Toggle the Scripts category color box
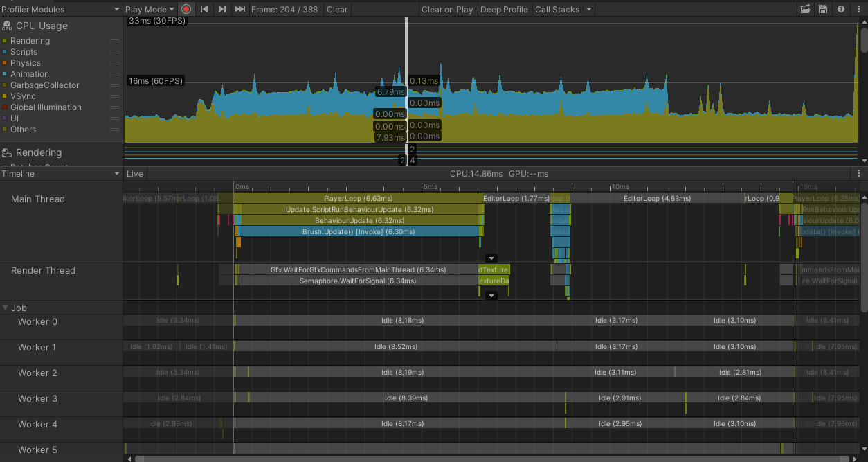Screen dimensions: 868x462 point(5,52)
